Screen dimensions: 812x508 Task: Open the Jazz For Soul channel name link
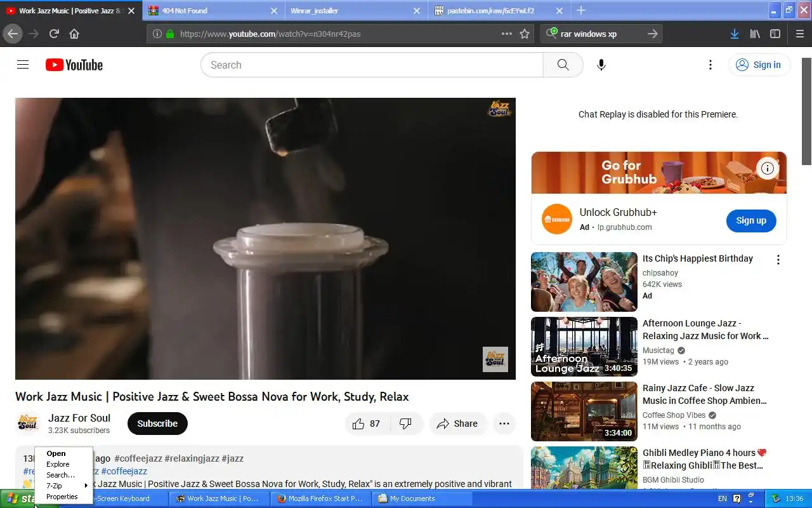(x=79, y=418)
